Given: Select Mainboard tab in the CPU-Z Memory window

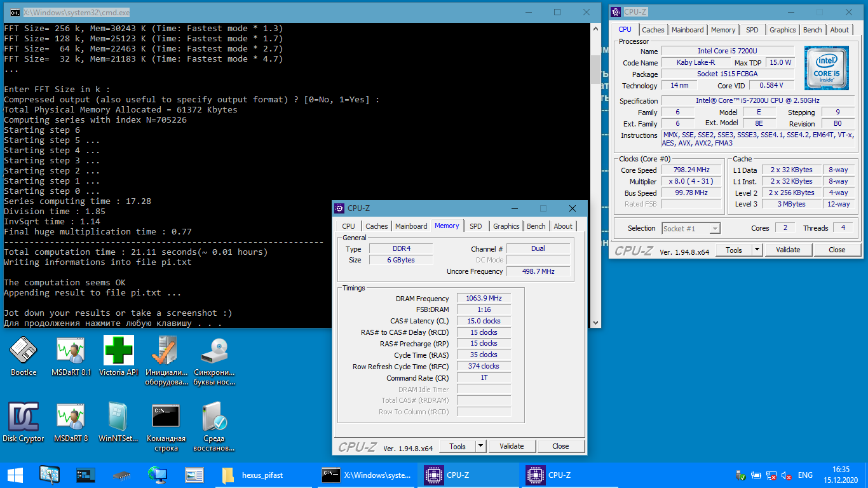Looking at the screenshot, I should pyautogui.click(x=411, y=226).
